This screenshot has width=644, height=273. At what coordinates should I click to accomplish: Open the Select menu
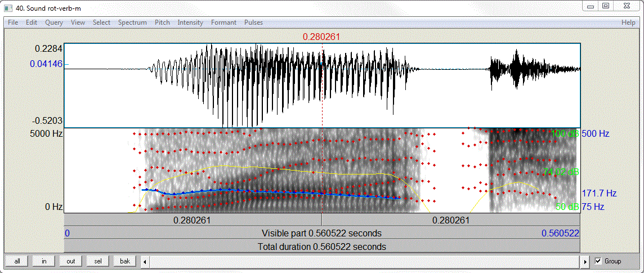click(x=101, y=23)
